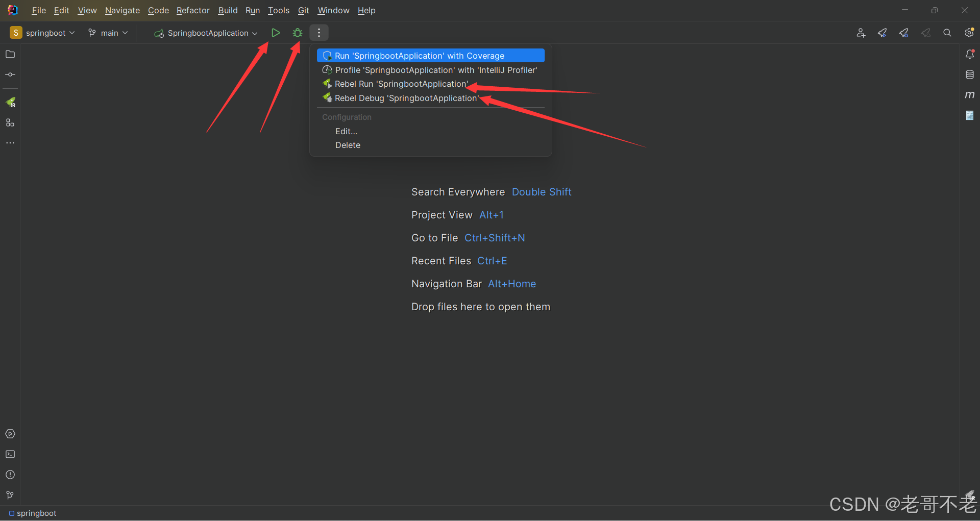
Task: Open the Edit menu
Action: 61,10
